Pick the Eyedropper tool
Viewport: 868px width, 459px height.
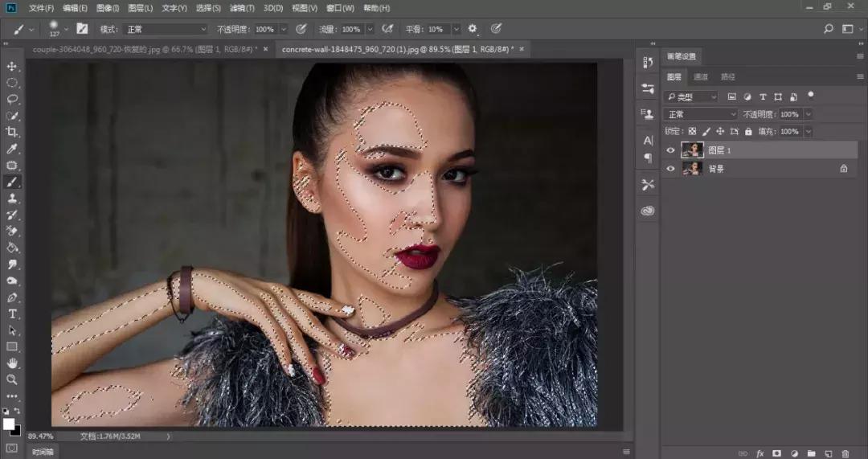tap(12, 149)
